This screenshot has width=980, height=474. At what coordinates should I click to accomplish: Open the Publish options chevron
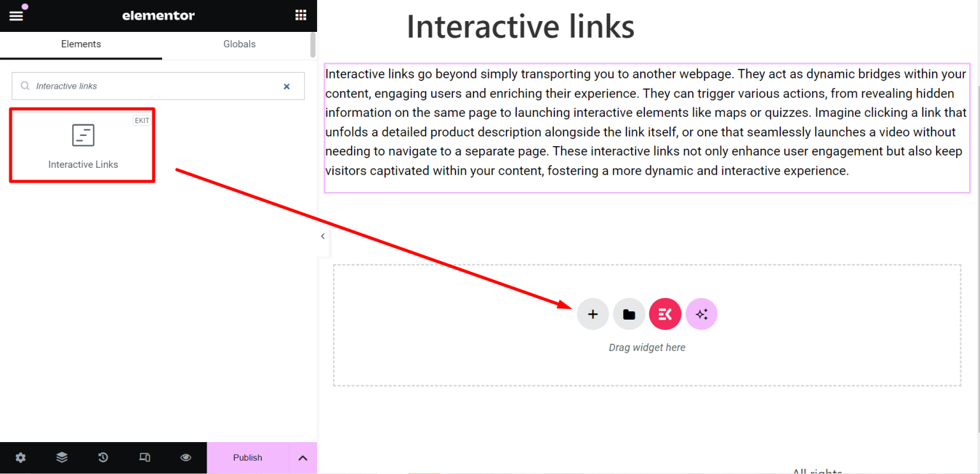click(x=302, y=457)
